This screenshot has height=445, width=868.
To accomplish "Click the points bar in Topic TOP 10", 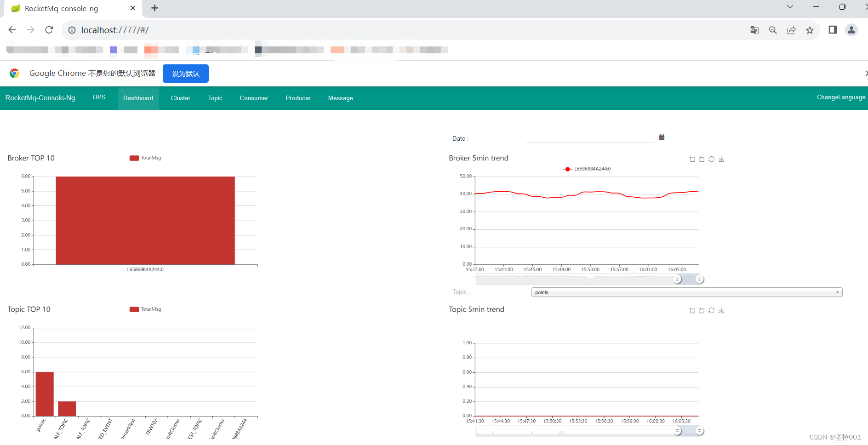I will [45, 394].
